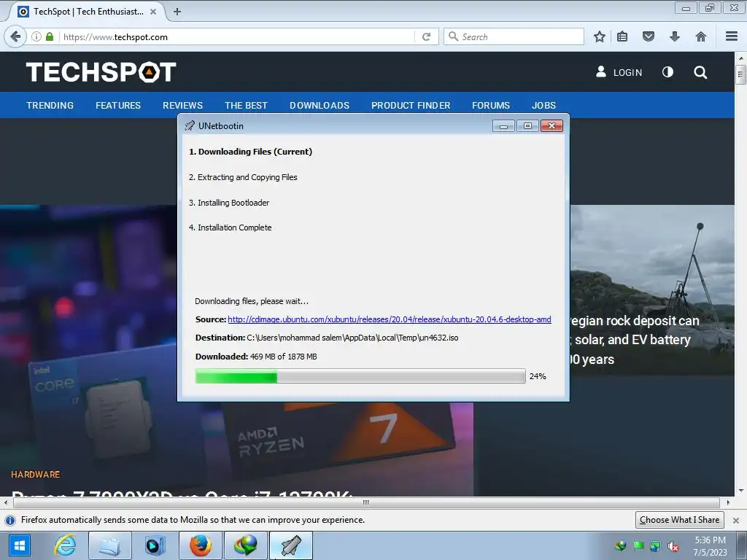The height and width of the screenshot is (560, 747).
Task: Click horizontal scrollbar right arrow
Action: tap(728, 502)
